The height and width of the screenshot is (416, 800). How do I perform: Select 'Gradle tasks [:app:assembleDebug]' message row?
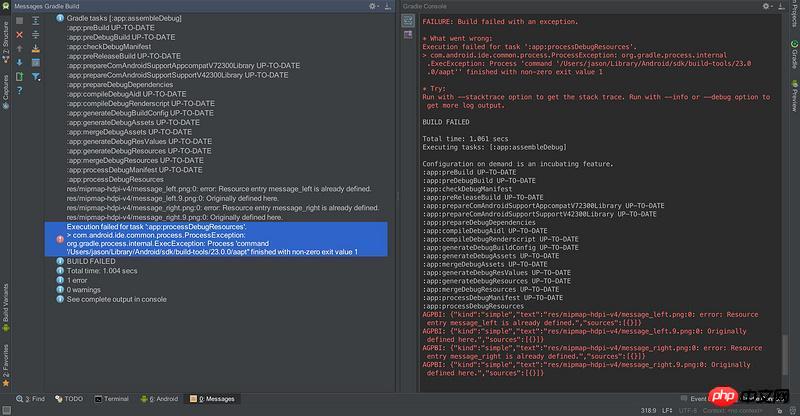pyautogui.click(x=124, y=18)
